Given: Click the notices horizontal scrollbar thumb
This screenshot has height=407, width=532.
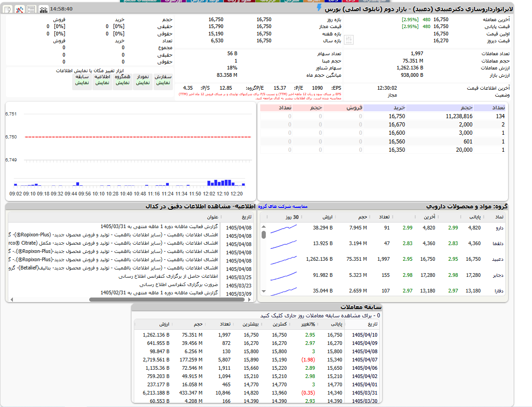Looking at the screenshot, I should click(166, 299).
